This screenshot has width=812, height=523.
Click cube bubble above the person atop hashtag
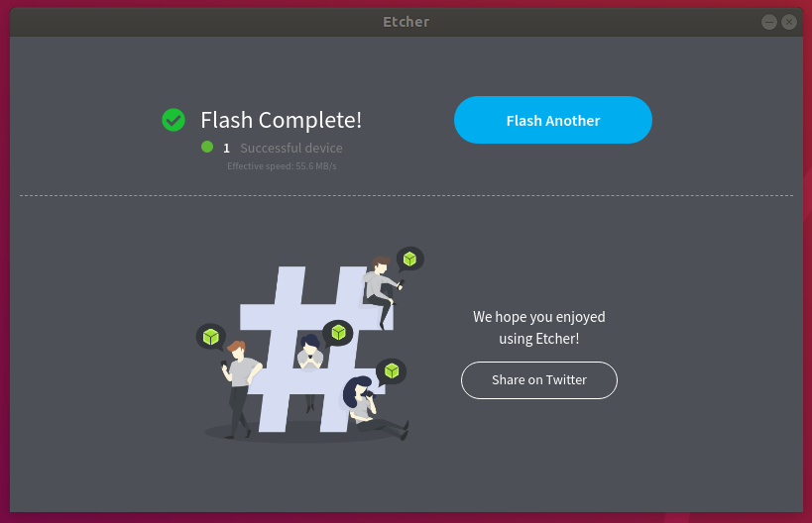(410, 259)
